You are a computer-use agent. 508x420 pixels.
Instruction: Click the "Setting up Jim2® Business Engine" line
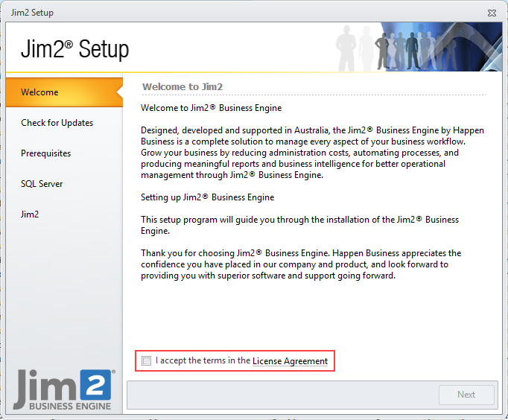point(207,197)
